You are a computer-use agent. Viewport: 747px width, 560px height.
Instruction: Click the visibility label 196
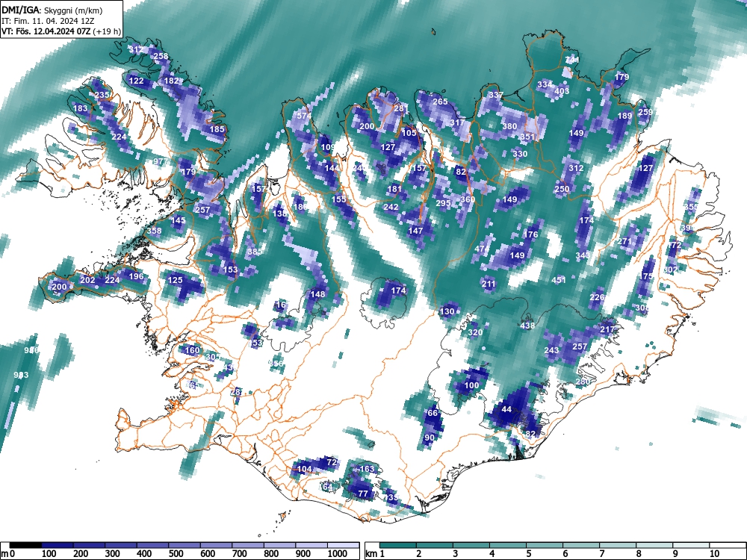(x=136, y=276)
